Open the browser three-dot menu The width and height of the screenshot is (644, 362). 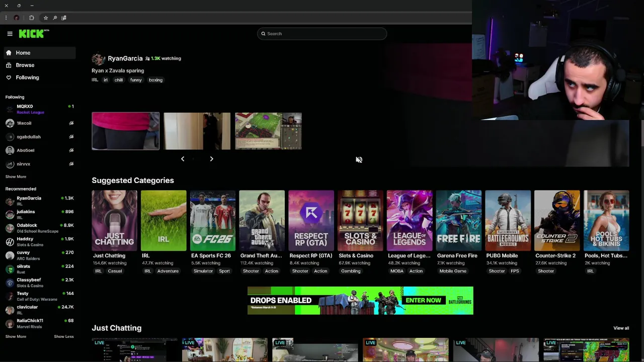point(6,18)
